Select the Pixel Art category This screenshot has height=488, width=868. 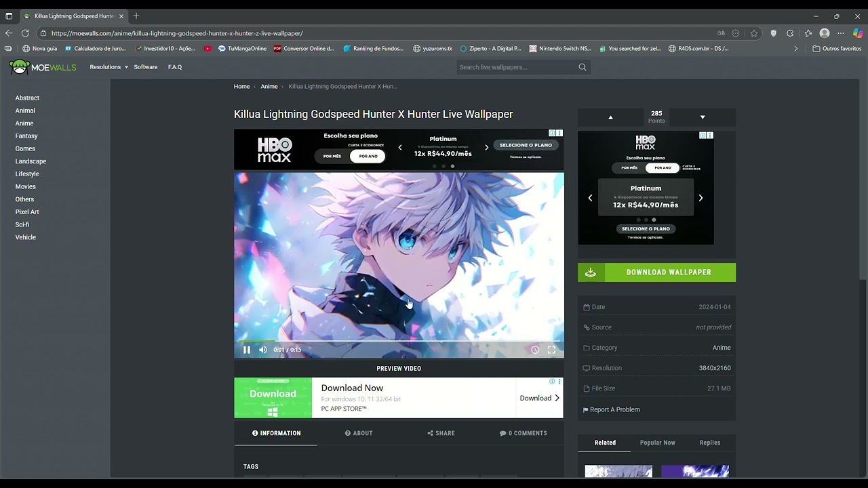pyautogui.click(x=27, y=212)
